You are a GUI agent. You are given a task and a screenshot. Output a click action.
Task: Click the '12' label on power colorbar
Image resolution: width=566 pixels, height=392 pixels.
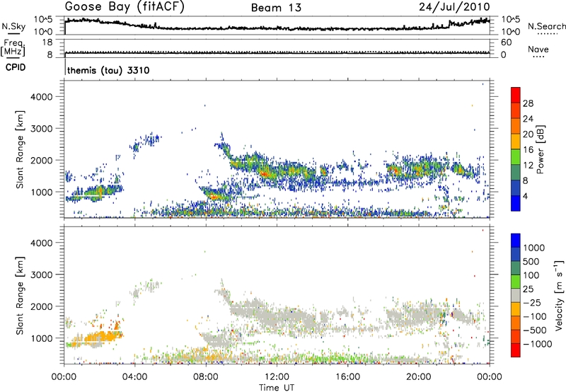[528, 166]
